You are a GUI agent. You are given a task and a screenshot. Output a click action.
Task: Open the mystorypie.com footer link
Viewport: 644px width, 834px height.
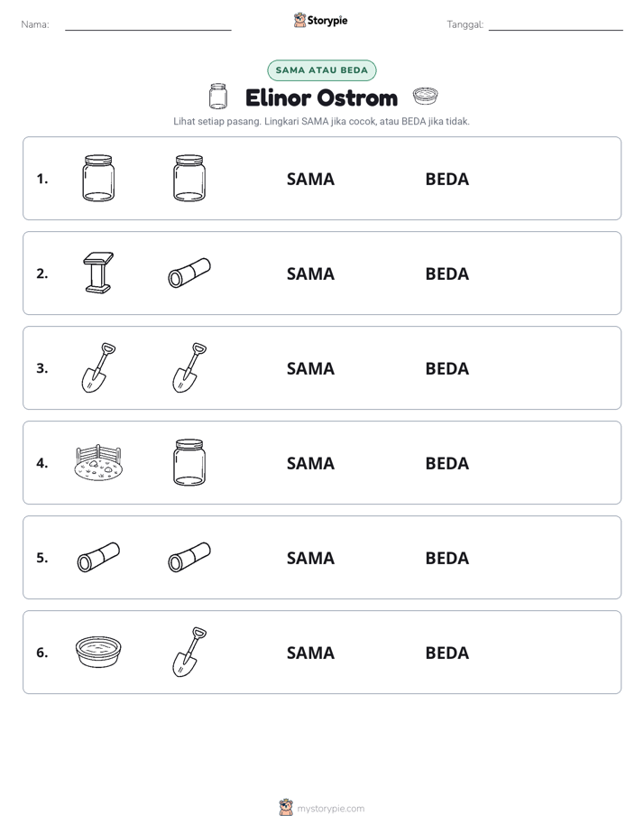click(330, 809)
